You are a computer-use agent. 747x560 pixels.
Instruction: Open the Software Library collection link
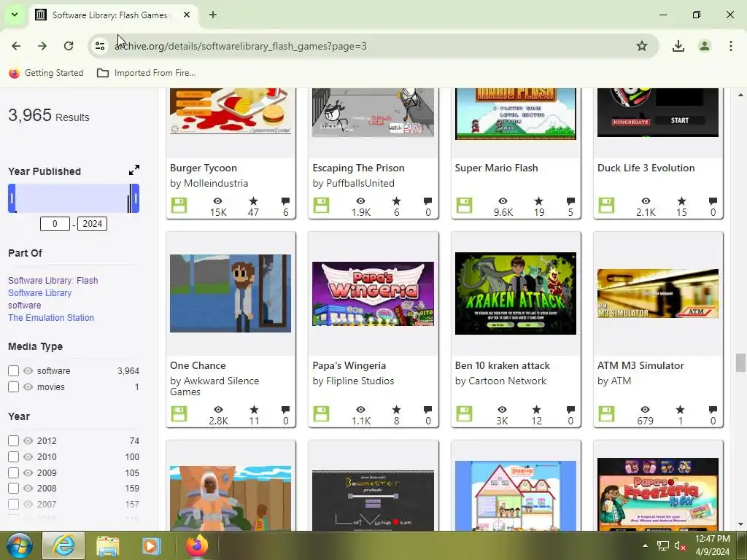[x=39, y=293]
